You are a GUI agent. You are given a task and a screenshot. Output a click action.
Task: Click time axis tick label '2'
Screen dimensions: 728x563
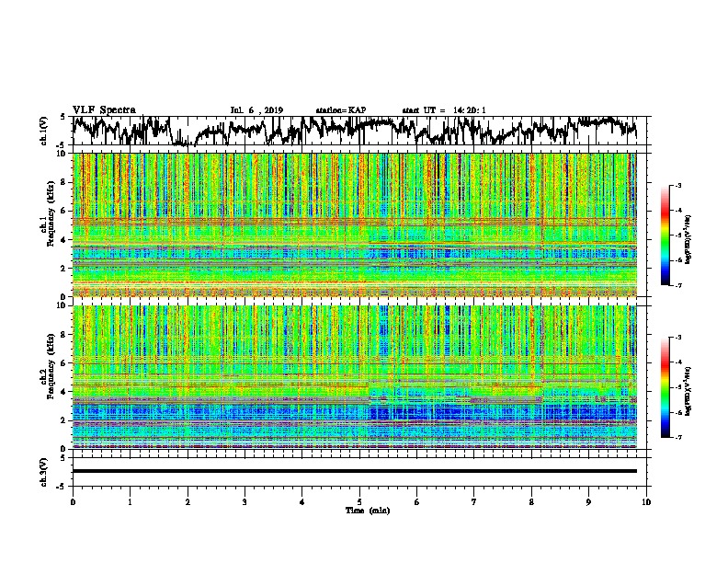point(188,502)
